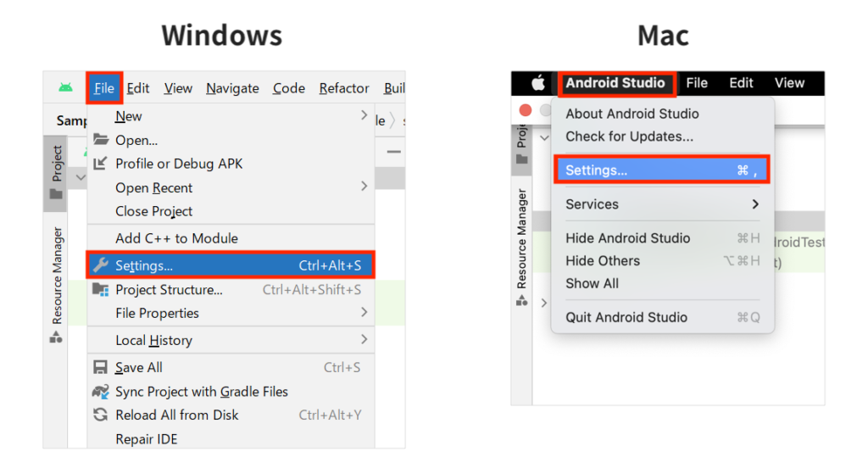Click the wrench icon next to Settings...
The height and width of the screenshot is (468, 868).
pyautogui.click(x=101, y=265)
